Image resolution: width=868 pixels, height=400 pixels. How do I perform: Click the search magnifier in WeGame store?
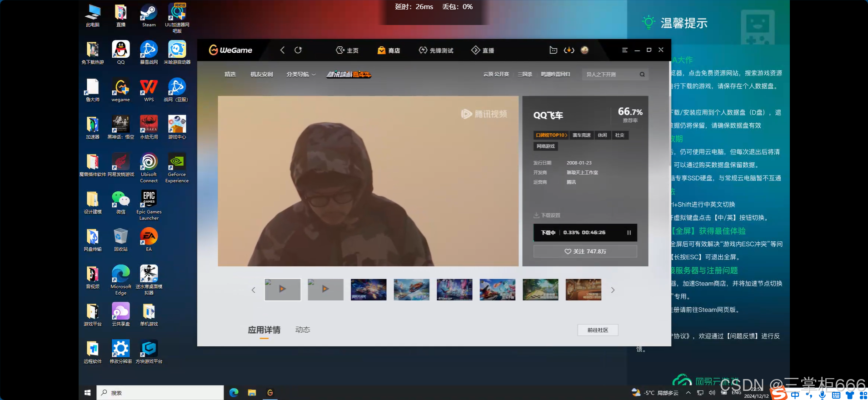coord(642,74)
